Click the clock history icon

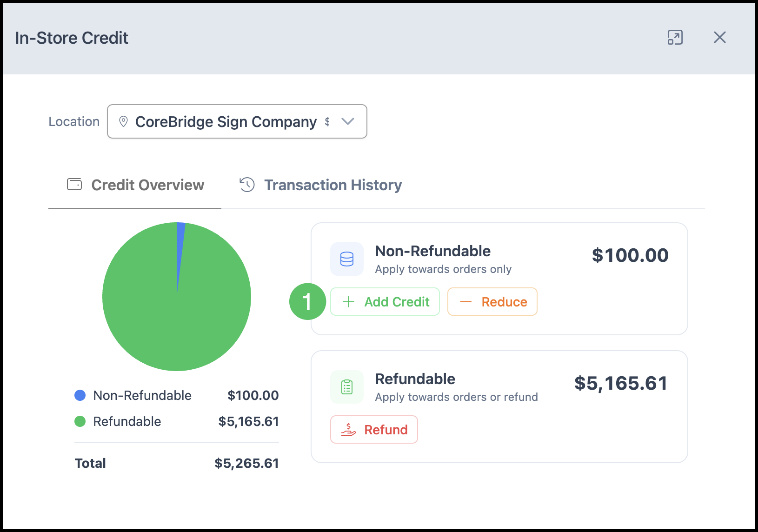(x=247, y=185)
